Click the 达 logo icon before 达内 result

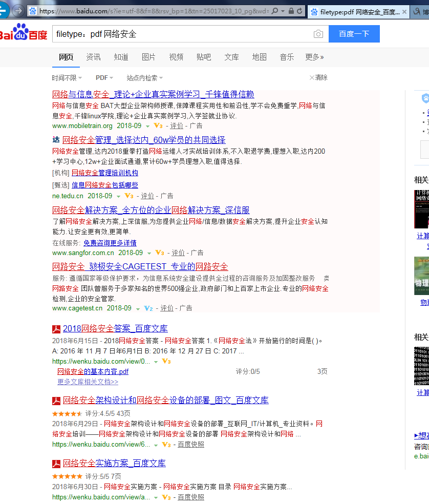click(x=56, y=139)
